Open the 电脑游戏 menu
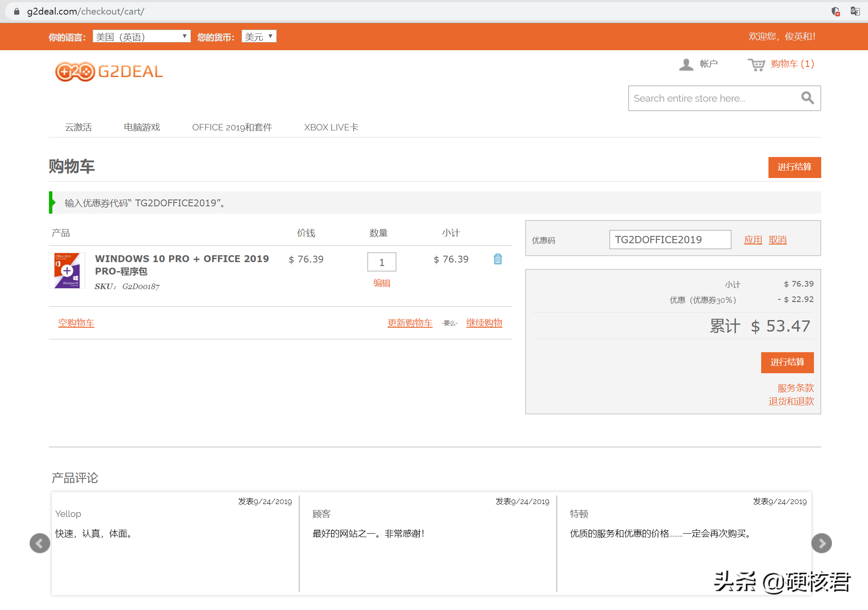 142,127
